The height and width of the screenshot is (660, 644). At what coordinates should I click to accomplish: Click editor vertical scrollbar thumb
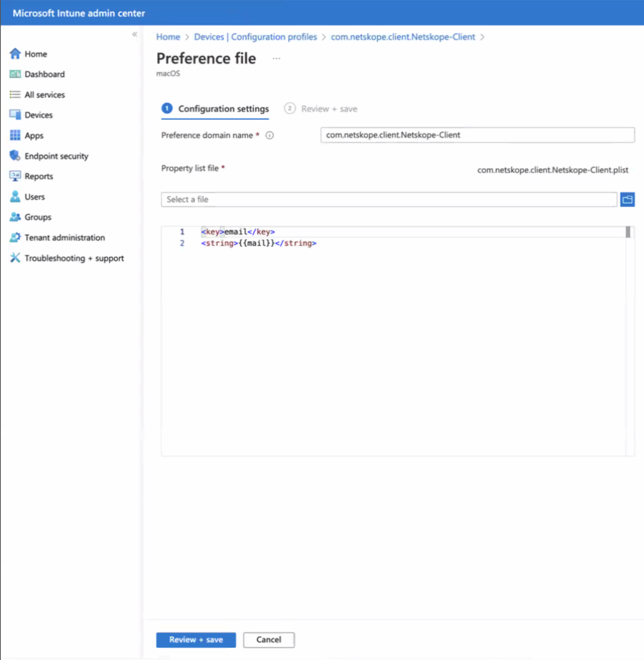point(628,232)
